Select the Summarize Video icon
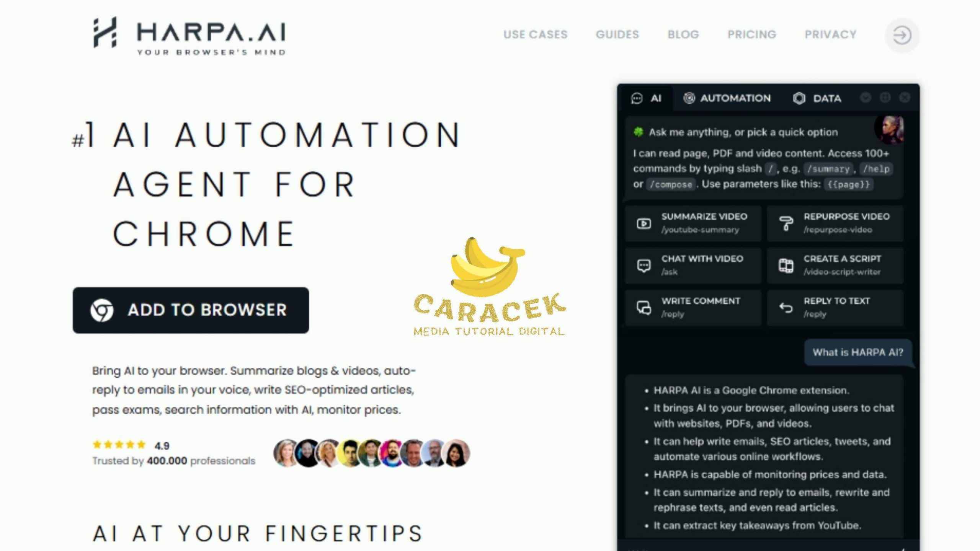Screen dimensions: 980x551 point(644,223)
